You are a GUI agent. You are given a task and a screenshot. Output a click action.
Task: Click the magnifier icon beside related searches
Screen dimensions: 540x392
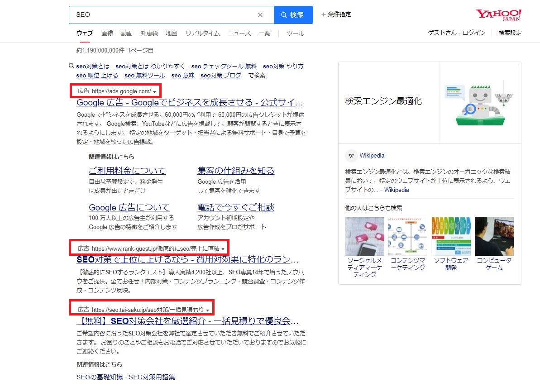(x=71, y=66)
